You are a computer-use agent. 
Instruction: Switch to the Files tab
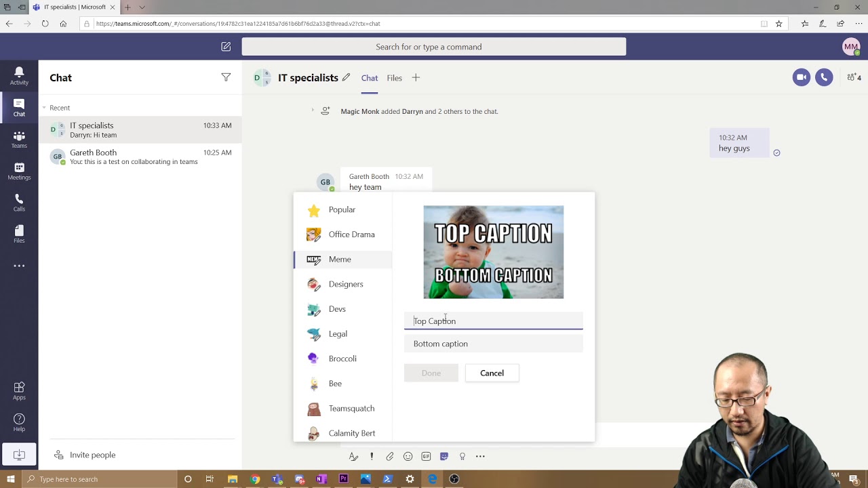395,78
